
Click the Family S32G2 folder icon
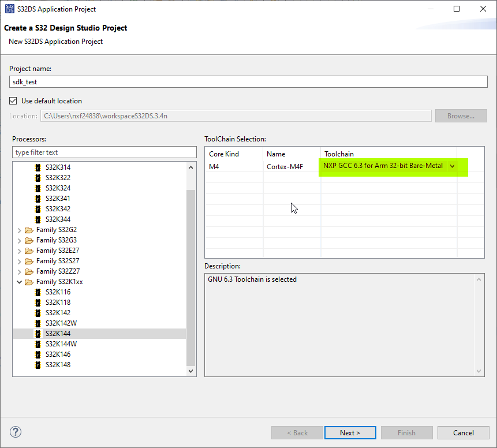tap(29, 229)
